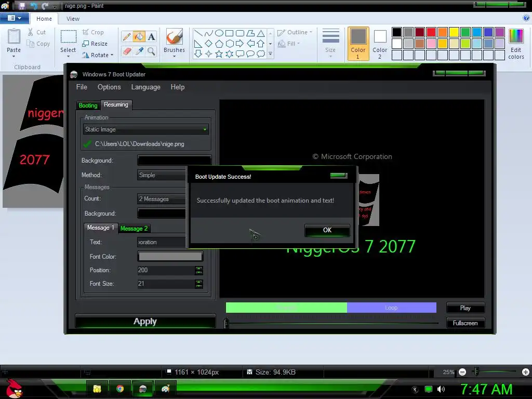Click the zoom out minus button
Screen dimensions: 532x399
click(462, 372)
